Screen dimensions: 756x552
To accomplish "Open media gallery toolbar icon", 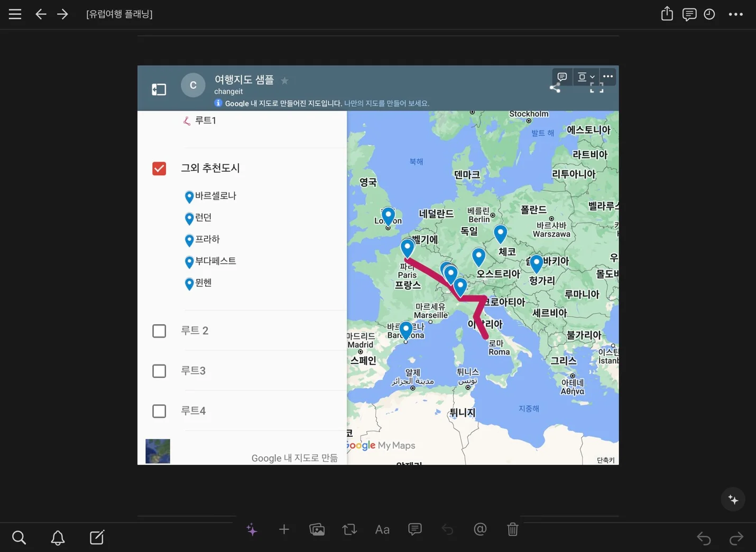I will 317,529.
